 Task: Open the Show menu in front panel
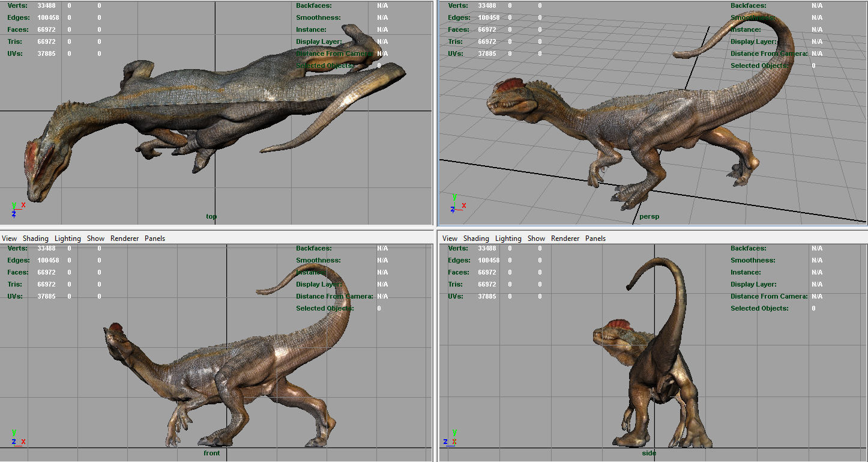96,239
